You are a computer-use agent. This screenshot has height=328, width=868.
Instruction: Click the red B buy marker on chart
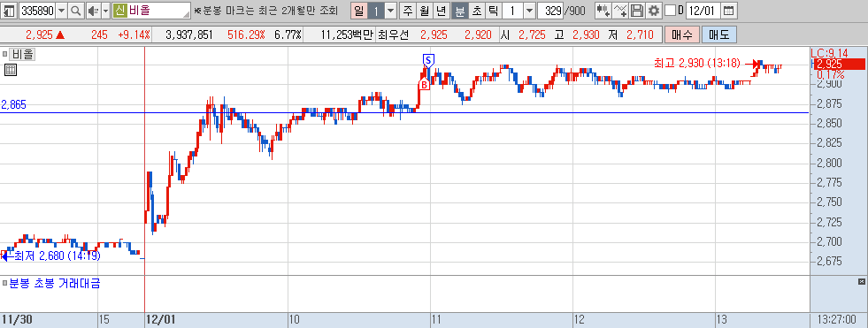(x=424, y=85)
